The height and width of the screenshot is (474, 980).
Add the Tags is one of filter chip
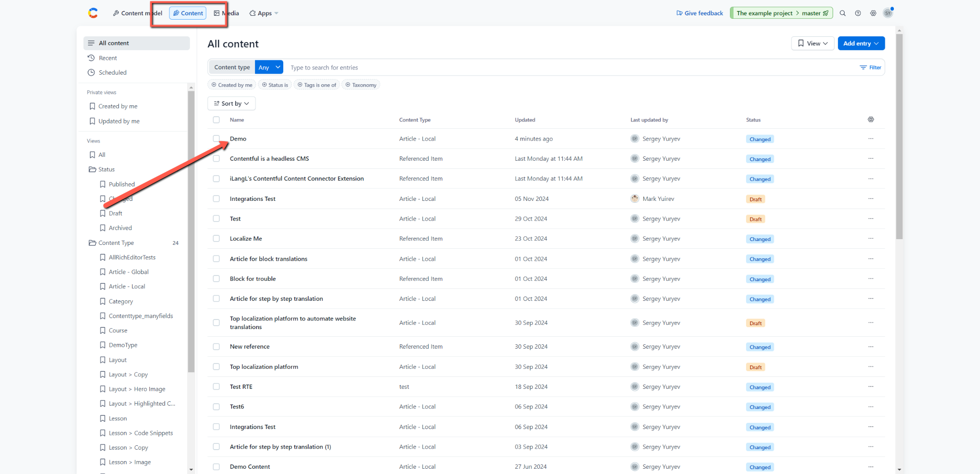click(317, 85)
